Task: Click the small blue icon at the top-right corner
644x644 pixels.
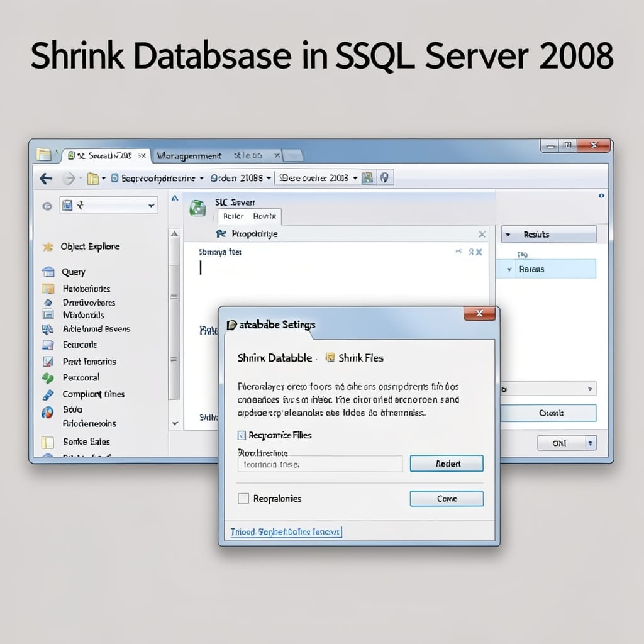Action: (x=601, y=196)
